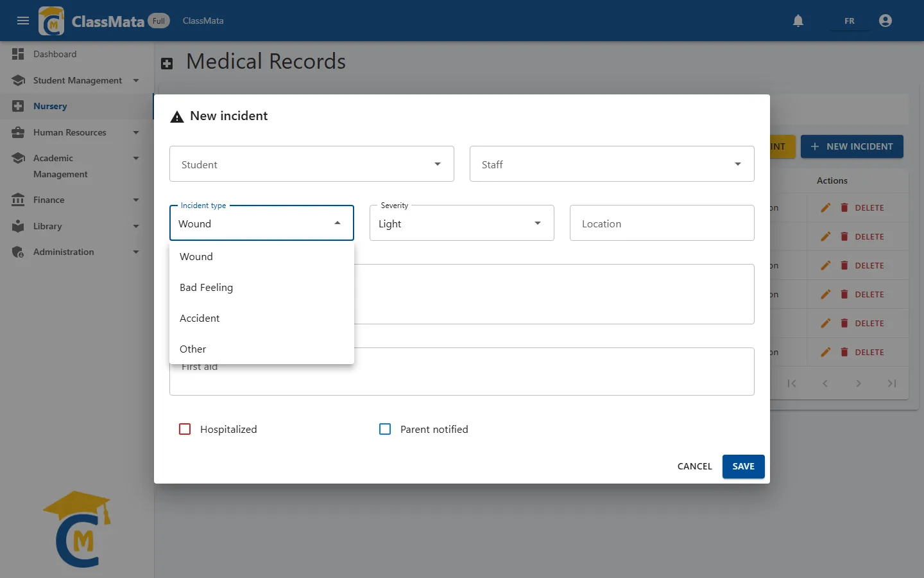The image size is (924, 578).
Task: Click the Dashboard grid icon
Action: pos(18,54)
